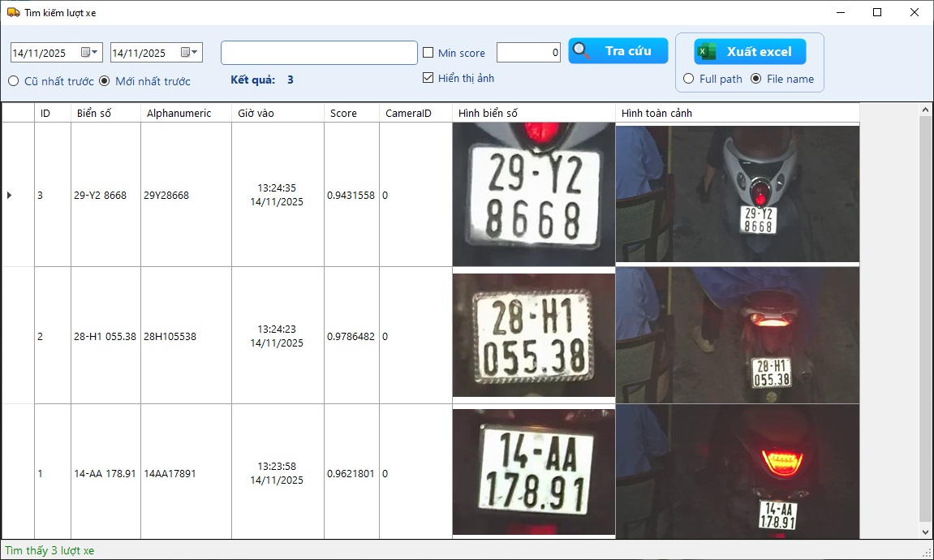Select the Cũ nhất trước radio option

click(x=14, y=81)
